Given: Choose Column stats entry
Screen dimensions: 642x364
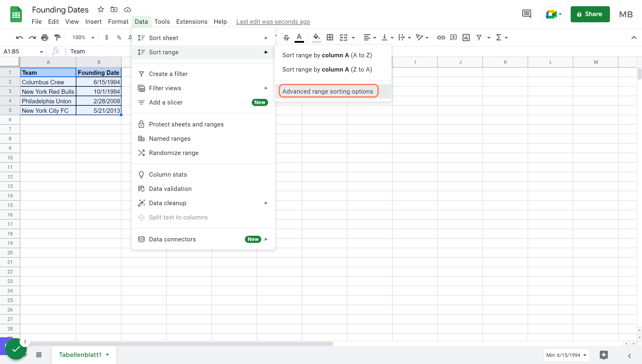Looking at the screenshot, I should 203,175.
